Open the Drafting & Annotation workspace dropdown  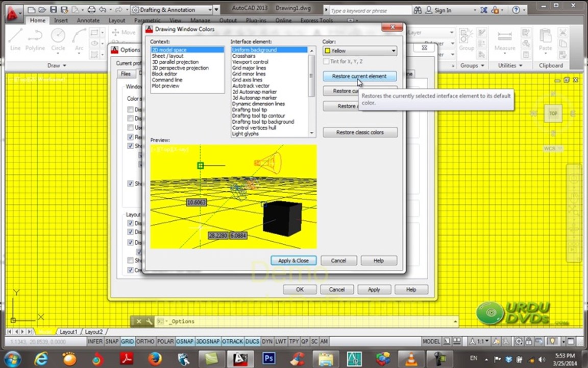point(171,10)
